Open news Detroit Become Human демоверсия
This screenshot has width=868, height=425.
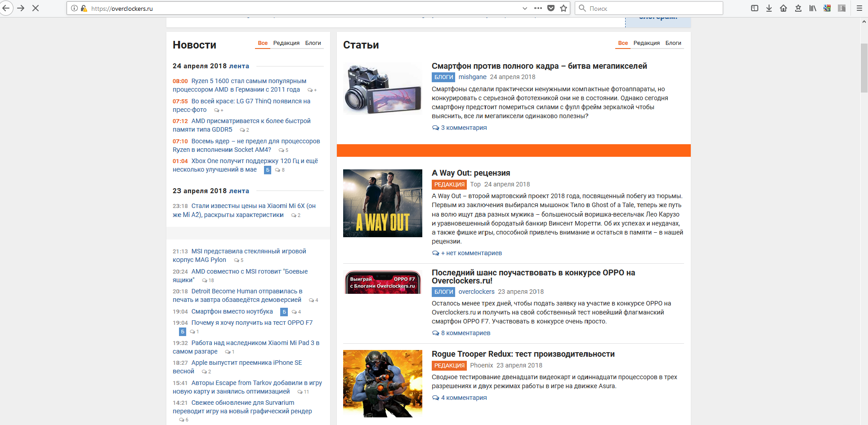click(237, 296)
